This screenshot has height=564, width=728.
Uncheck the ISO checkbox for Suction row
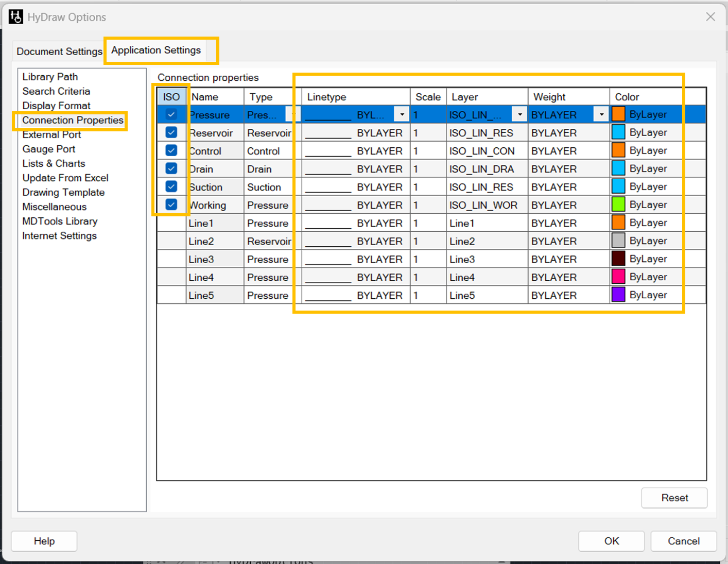[171, 186]
